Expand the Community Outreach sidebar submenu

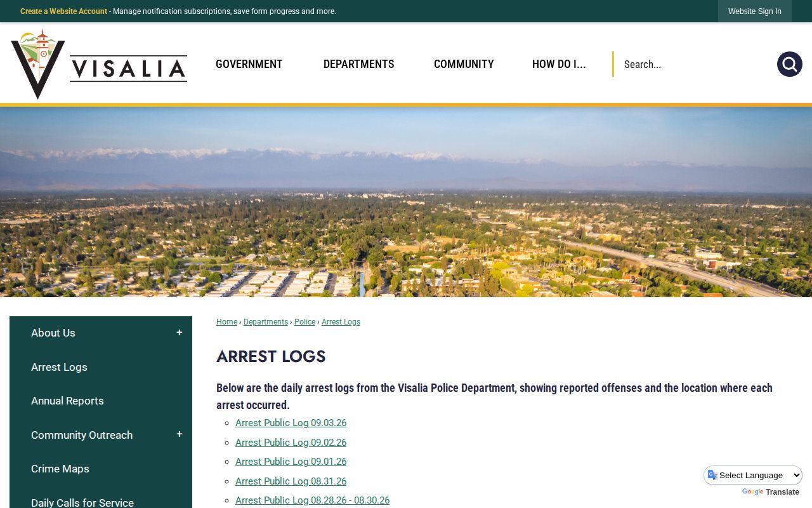pyautogui.click(x=180, y=434)
